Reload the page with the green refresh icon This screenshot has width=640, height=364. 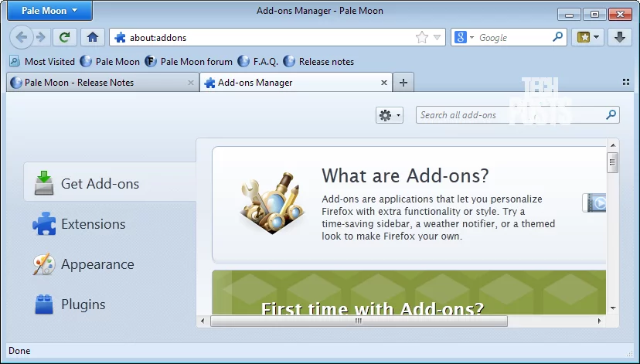tap(64, 38)
